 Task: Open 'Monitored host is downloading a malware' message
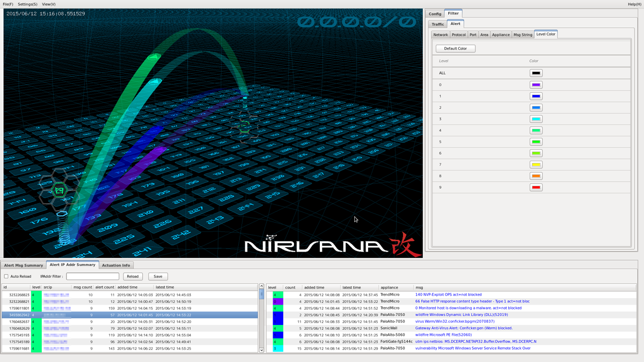pyautogui.click(x=468, y=308)
